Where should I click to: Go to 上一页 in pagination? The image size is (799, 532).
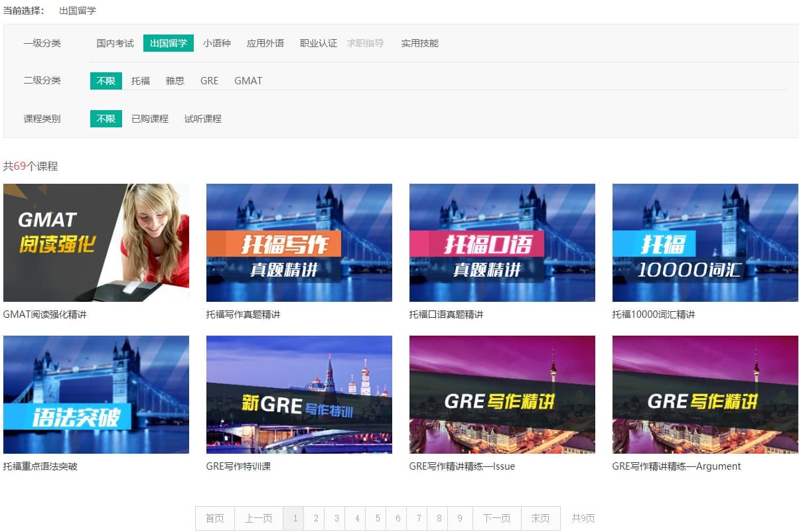259,519
